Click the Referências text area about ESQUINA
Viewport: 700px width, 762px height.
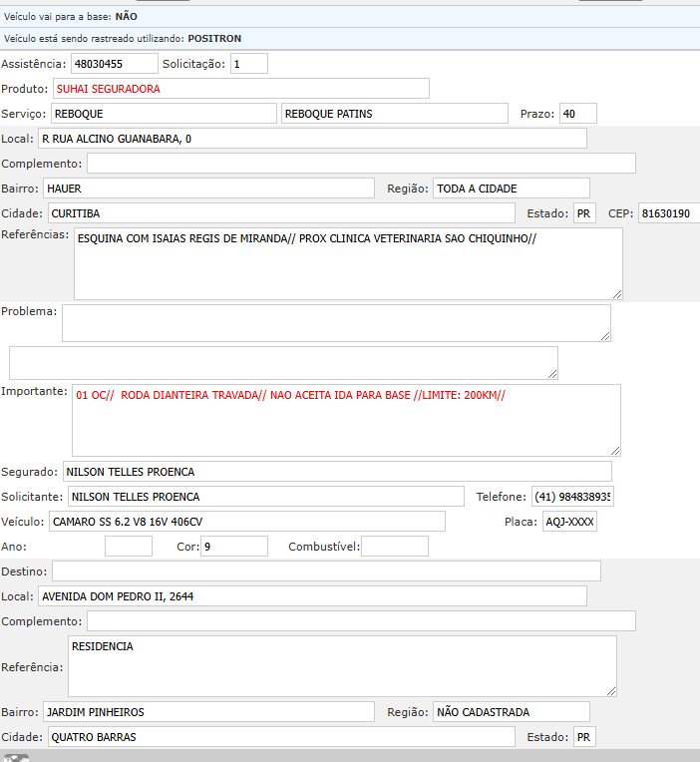coord(348,264)
